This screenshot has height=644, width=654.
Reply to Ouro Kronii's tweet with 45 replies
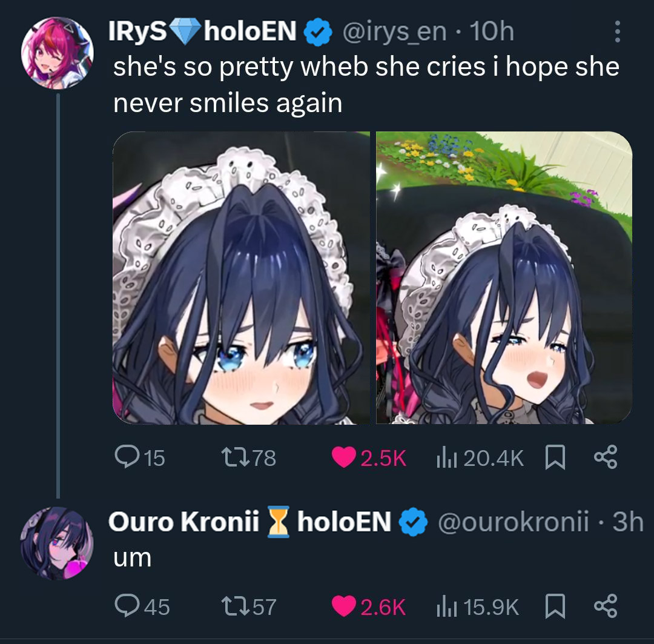(127, 606)
